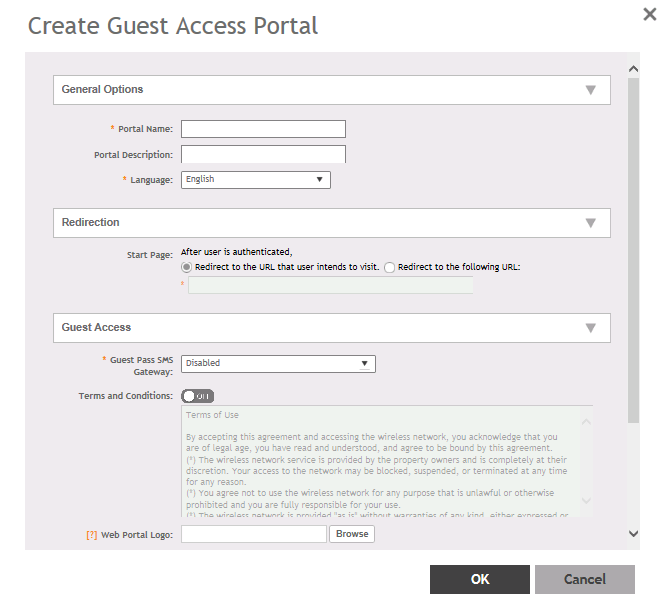Collapse the Guest Access section arrow
Viewport: 668px width, 616px height.
[590, 328]
